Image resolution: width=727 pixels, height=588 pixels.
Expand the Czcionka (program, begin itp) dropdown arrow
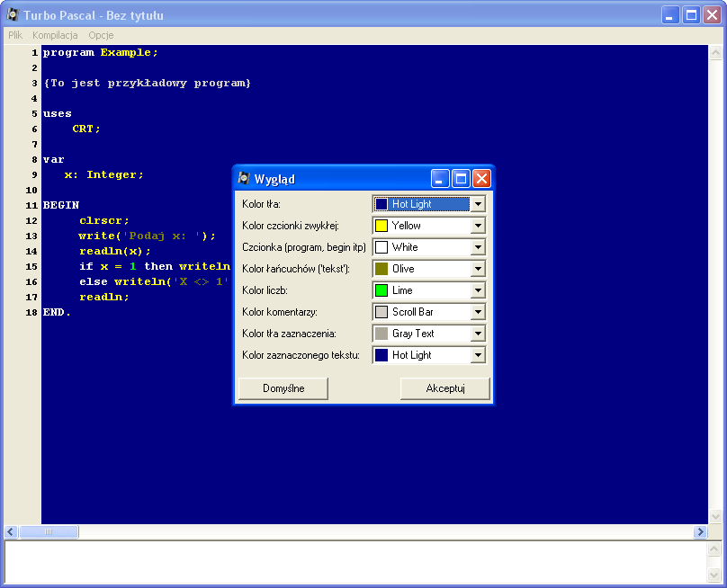point(478,247)
